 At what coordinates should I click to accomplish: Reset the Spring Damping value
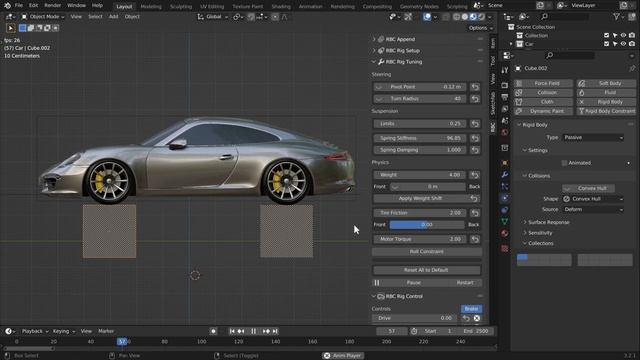click(x=475, y=150)
